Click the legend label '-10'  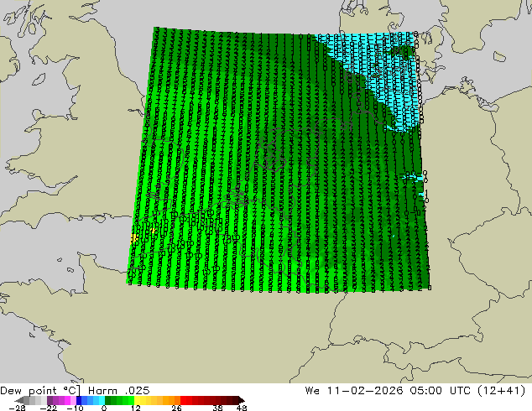76,408
